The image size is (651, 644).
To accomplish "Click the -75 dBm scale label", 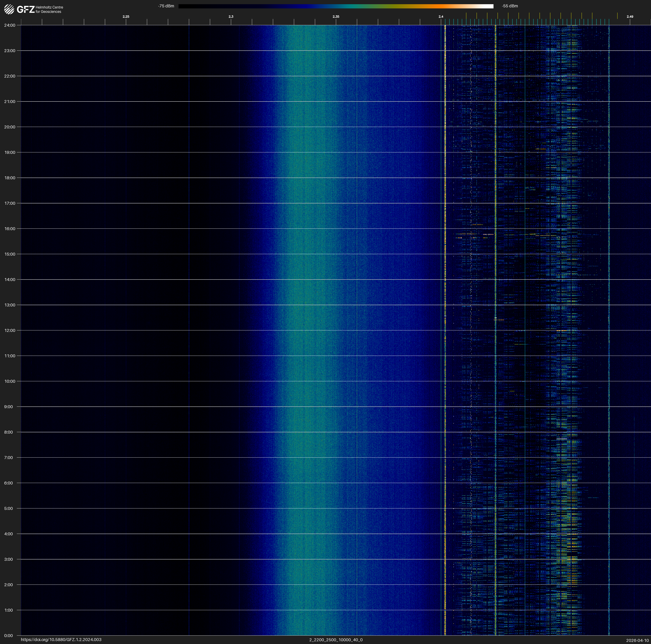I will pyautogui.click(x=166, y=6).
